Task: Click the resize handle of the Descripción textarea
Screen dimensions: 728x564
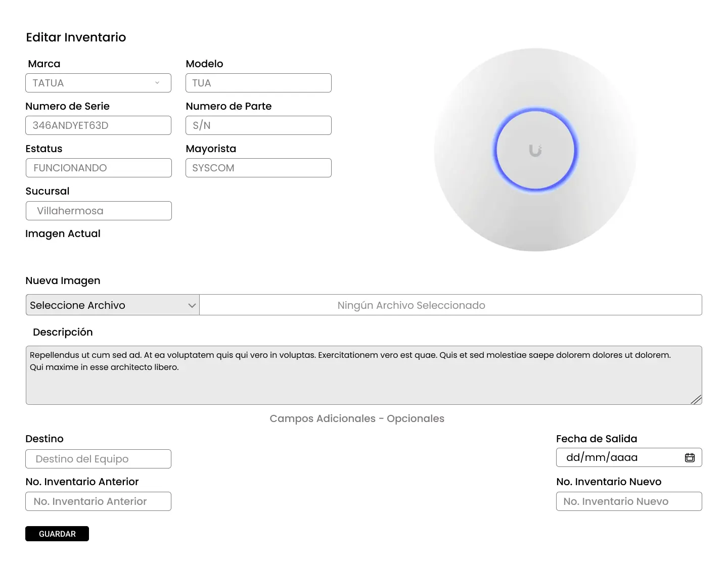Action: 696,399
